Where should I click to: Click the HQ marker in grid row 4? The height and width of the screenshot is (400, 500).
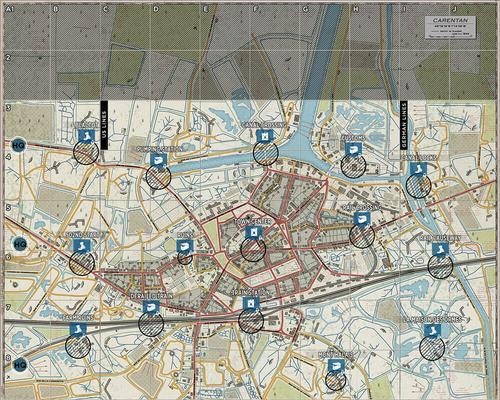point(18,145)
